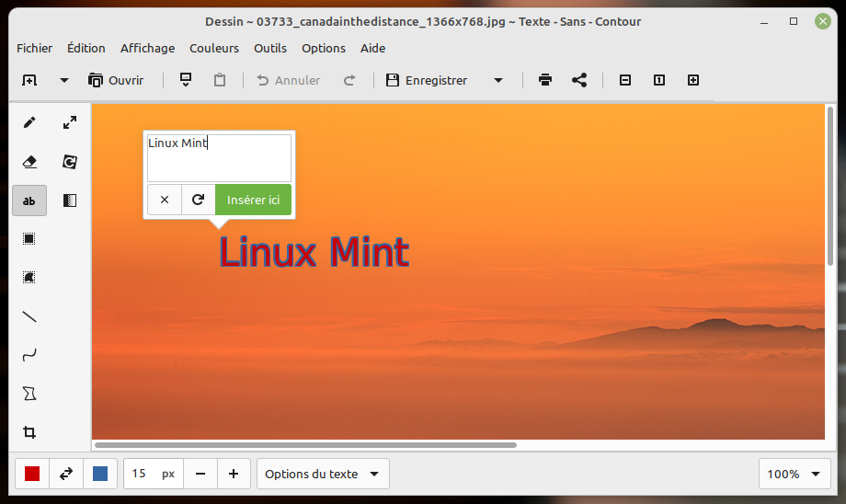Open the Édition menu
846x504 pixels.
86,48
